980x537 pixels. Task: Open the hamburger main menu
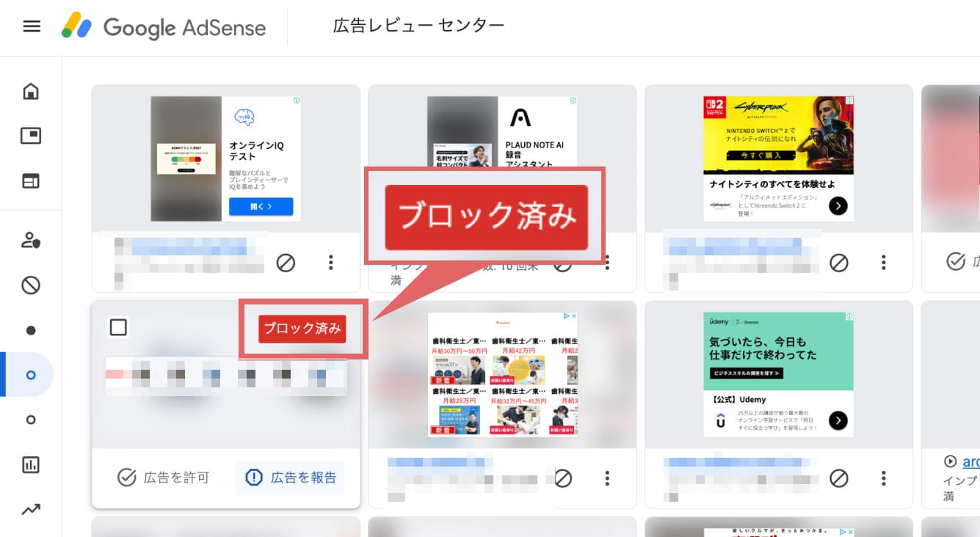pos(32,26)
